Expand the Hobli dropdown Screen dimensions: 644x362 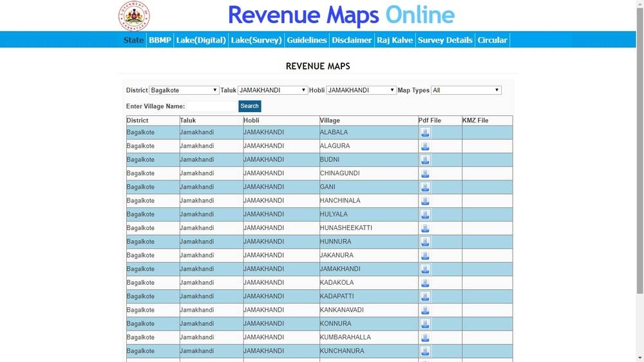point(361,90)
